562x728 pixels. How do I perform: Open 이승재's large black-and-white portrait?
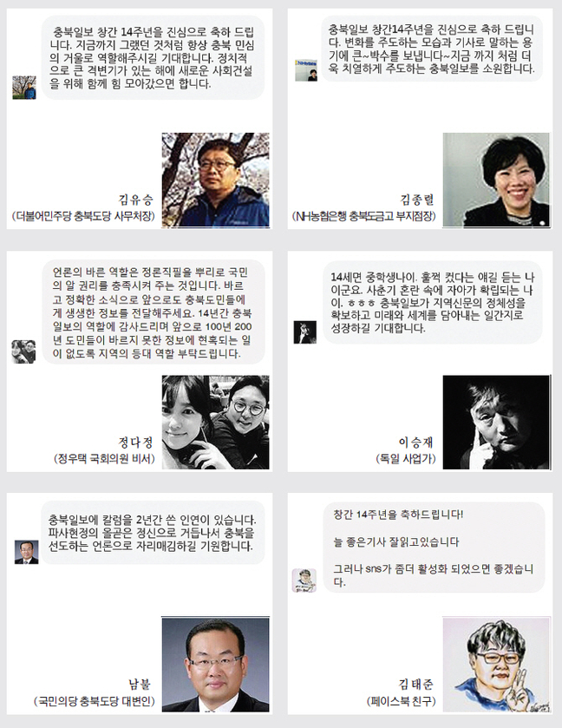[497, 422]
